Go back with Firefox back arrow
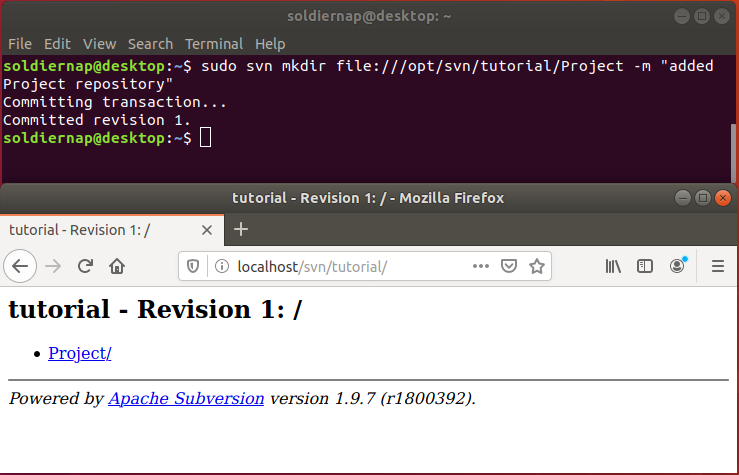The height and width of the screenshot is (475, 739). click(x=20, y=266)
